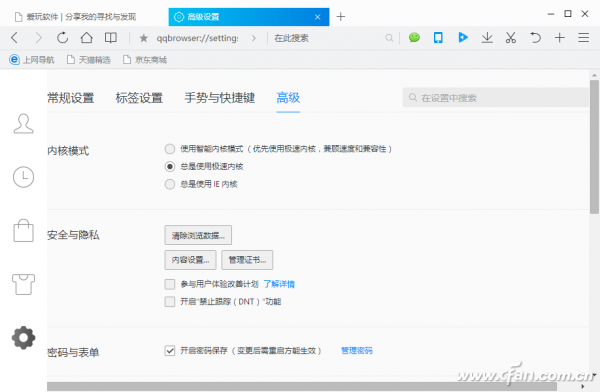The width and height of the screenshot is (600, 392).
Task: Select the 总是使用极速内核 radio option
Action: 170,167
